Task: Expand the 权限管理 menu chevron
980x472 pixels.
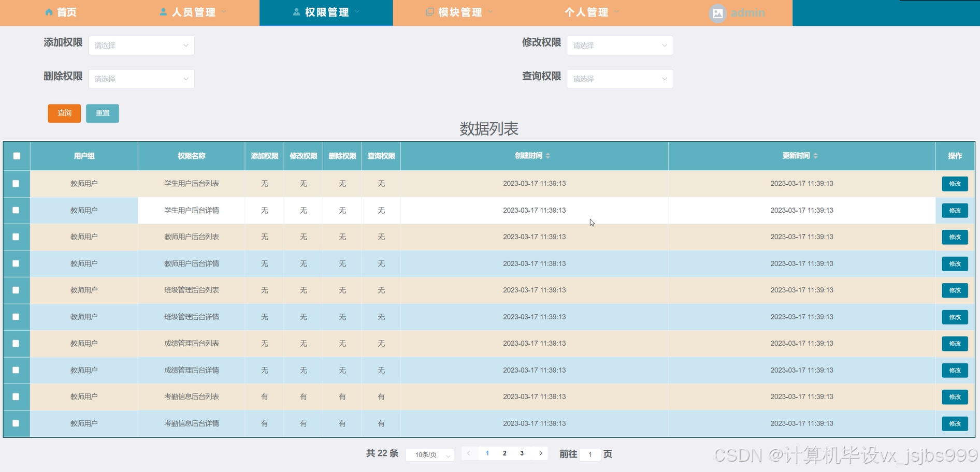Action: pyautogui.click(x=357, y=12)
